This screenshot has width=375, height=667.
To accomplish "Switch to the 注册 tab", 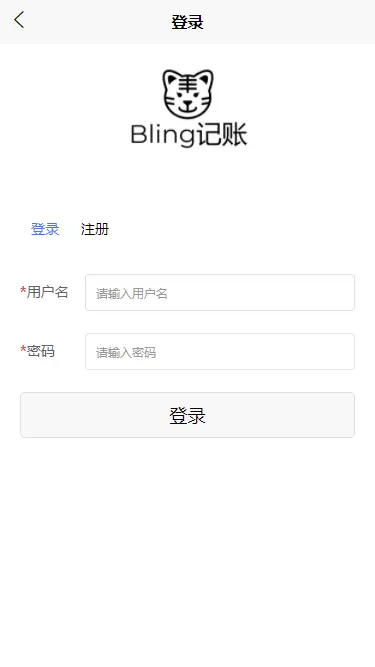I will click(x=95, y=229).
